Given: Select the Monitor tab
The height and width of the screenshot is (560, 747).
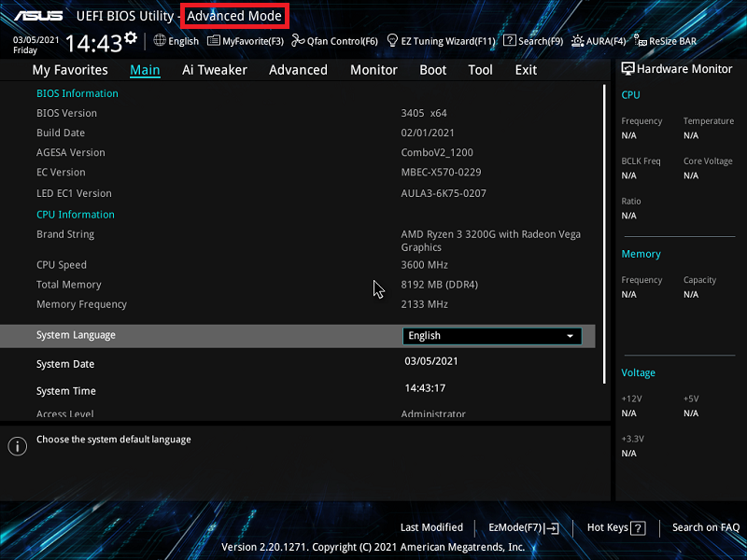Looking at the screenshot, I should point(373,70).
